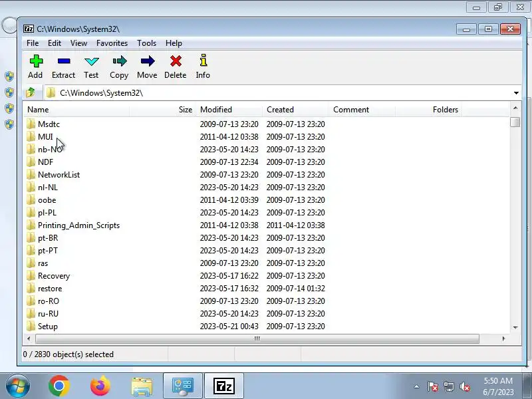This screenshot has width=532, height=399.
Task: Select the ru-RU folder name
Action: pyautogui.click(x=48, y=313)
